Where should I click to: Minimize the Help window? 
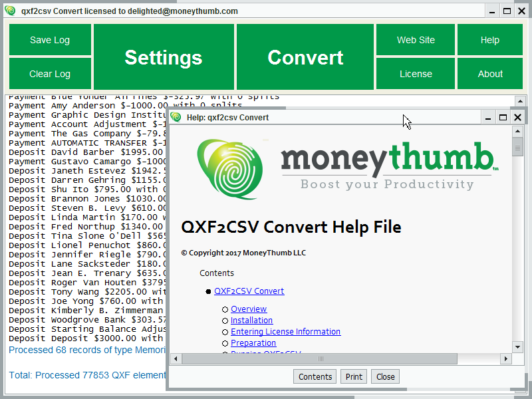(488, 118)
